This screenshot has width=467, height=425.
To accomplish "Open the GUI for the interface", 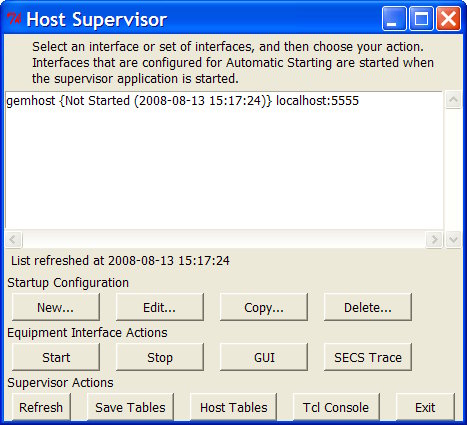I will point(264,357).
